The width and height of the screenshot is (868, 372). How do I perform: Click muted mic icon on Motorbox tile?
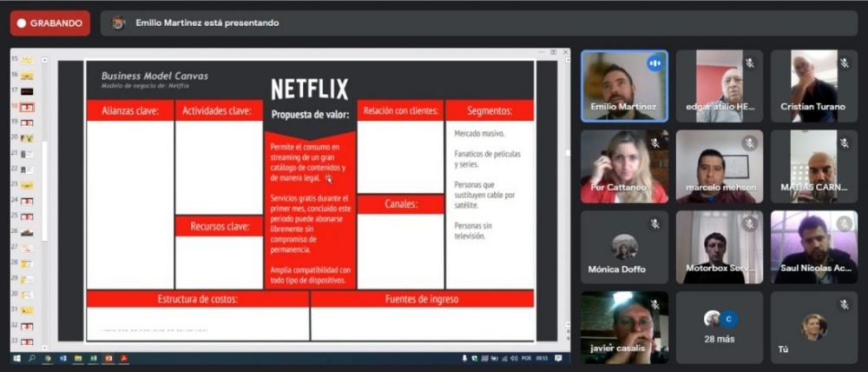point(750,224)
